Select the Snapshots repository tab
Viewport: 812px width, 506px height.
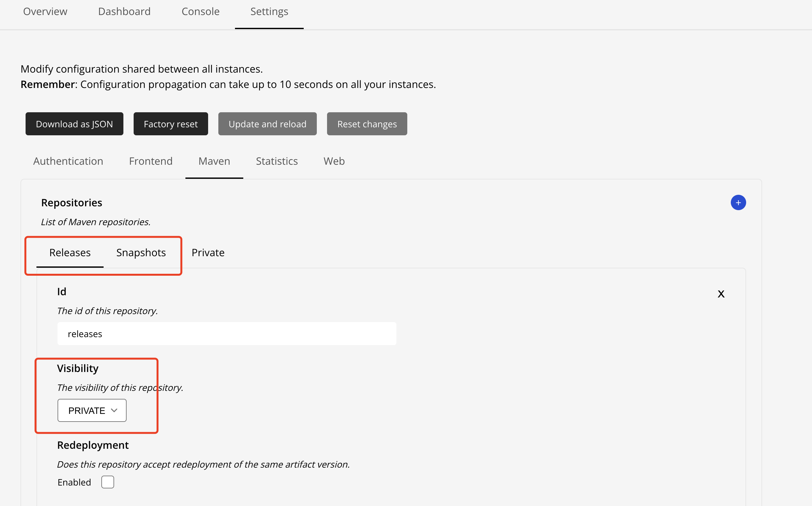(141, 252)
